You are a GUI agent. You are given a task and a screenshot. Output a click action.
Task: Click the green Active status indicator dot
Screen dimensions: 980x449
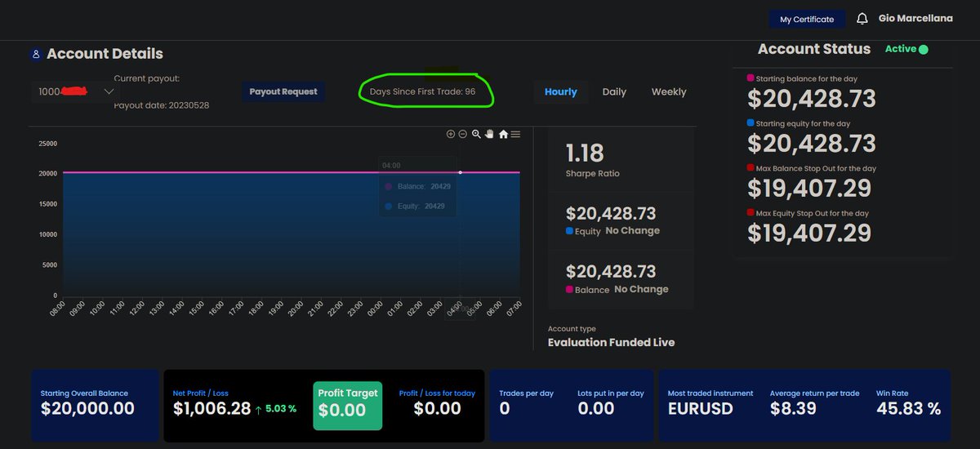click(x=924, y=49)
